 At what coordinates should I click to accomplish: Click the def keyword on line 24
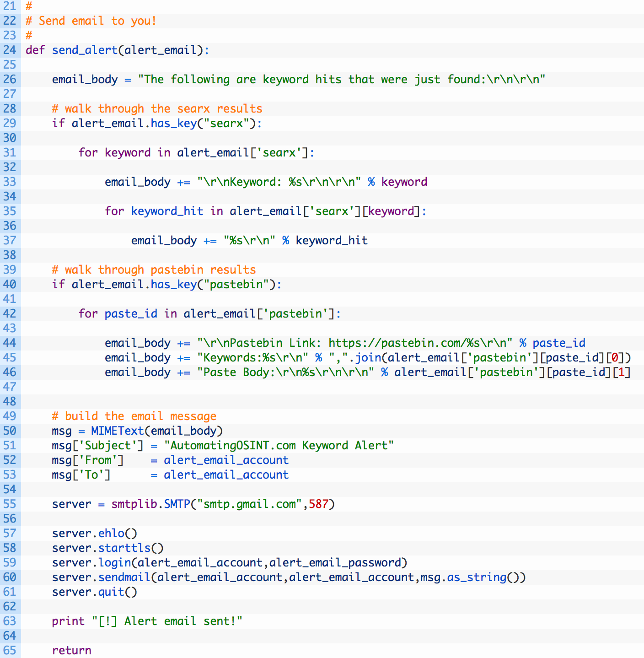tap(35, 50)
